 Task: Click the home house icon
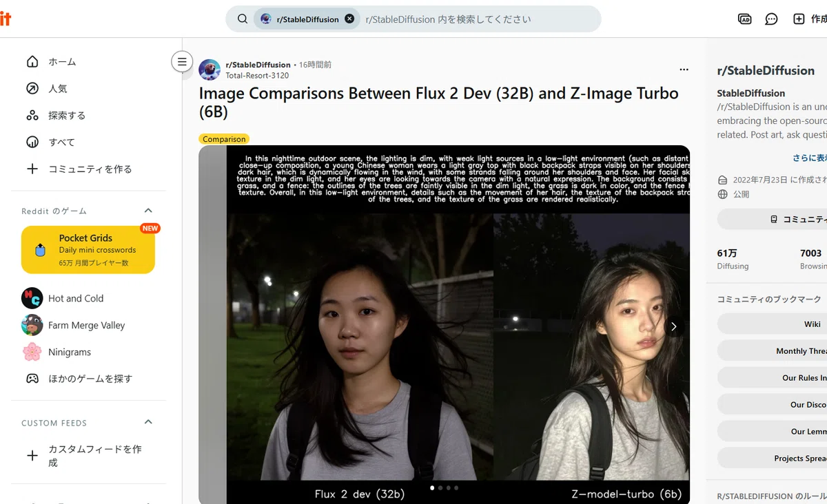coord(32,62)
